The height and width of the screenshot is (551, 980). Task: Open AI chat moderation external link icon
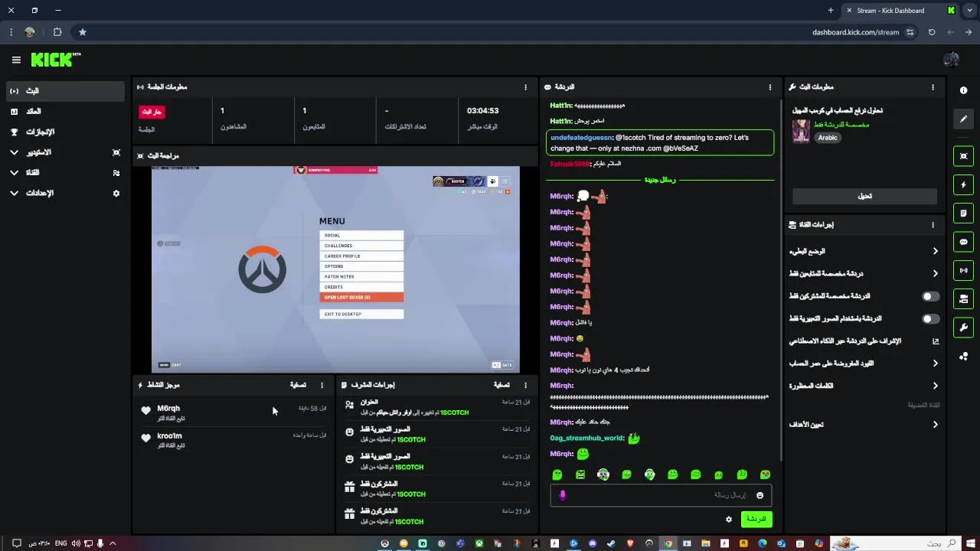pos(936,341)
